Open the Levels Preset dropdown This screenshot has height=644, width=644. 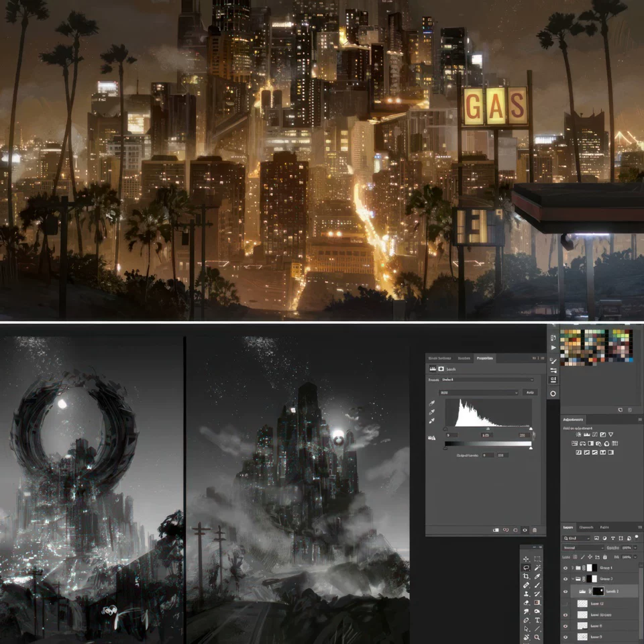point(488,380)
